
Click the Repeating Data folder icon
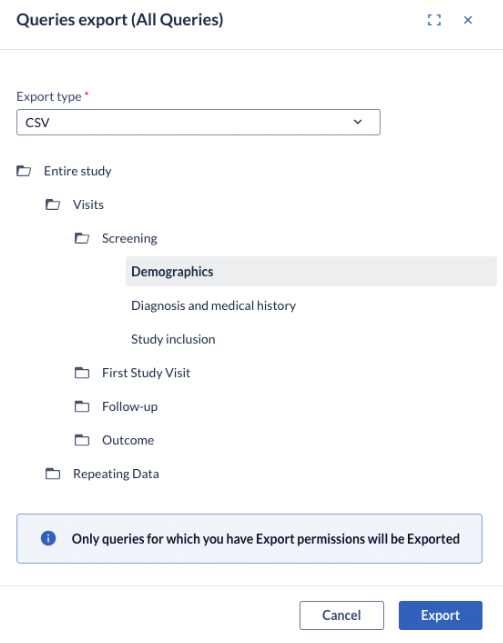coord(52,473)
